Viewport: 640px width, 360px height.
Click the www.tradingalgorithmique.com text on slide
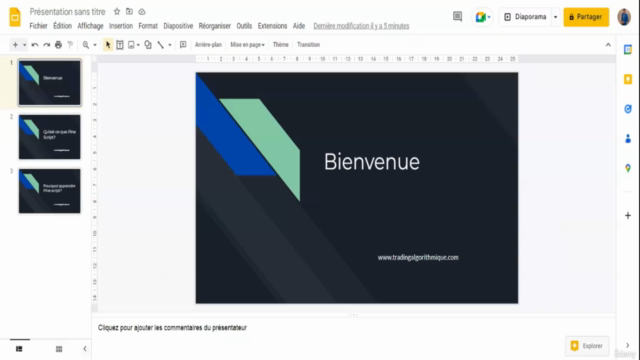[x=418, y=258]
